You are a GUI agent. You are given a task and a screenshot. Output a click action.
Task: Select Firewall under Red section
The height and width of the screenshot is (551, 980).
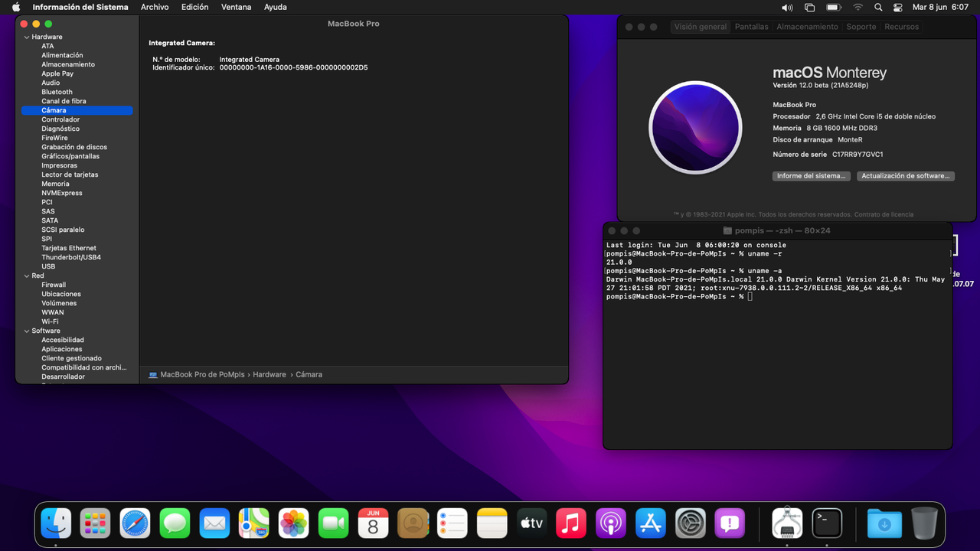click(54, 285)
